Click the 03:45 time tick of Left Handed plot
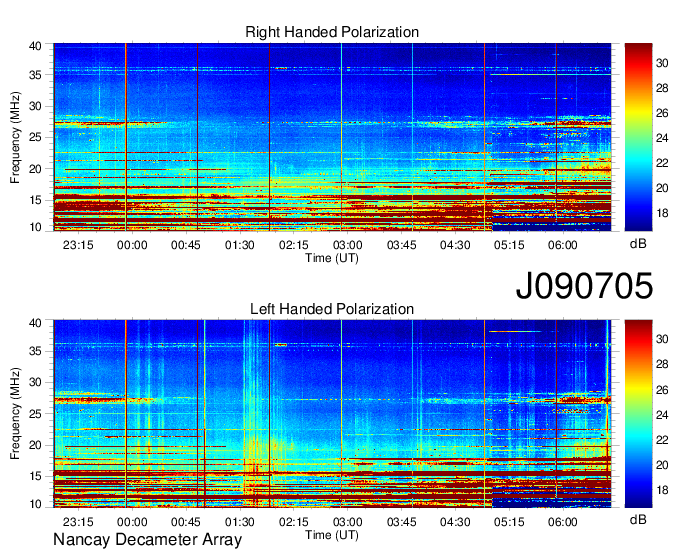The height and width of the screenshot is (552, 680). (402, 522)
